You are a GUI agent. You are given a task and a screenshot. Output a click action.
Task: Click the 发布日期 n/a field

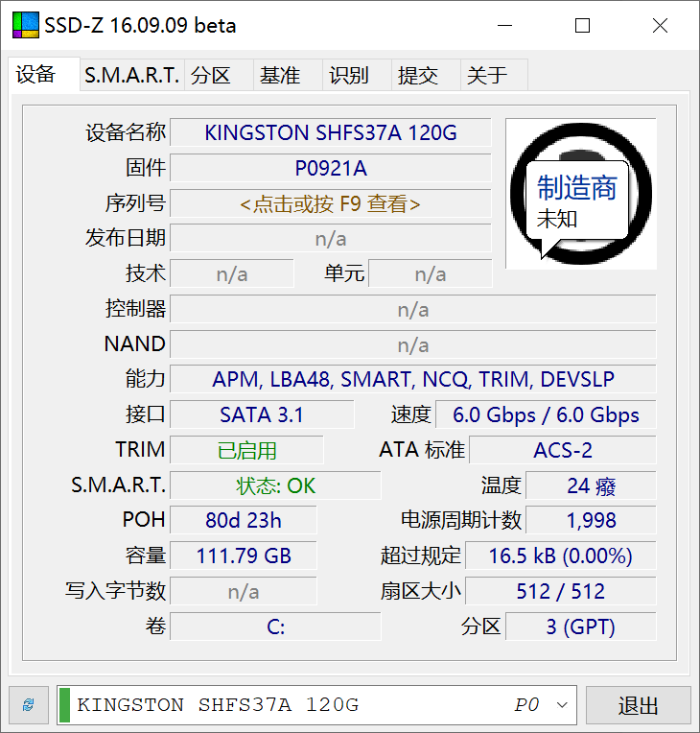pyautogui.click(x=331, y=238)
